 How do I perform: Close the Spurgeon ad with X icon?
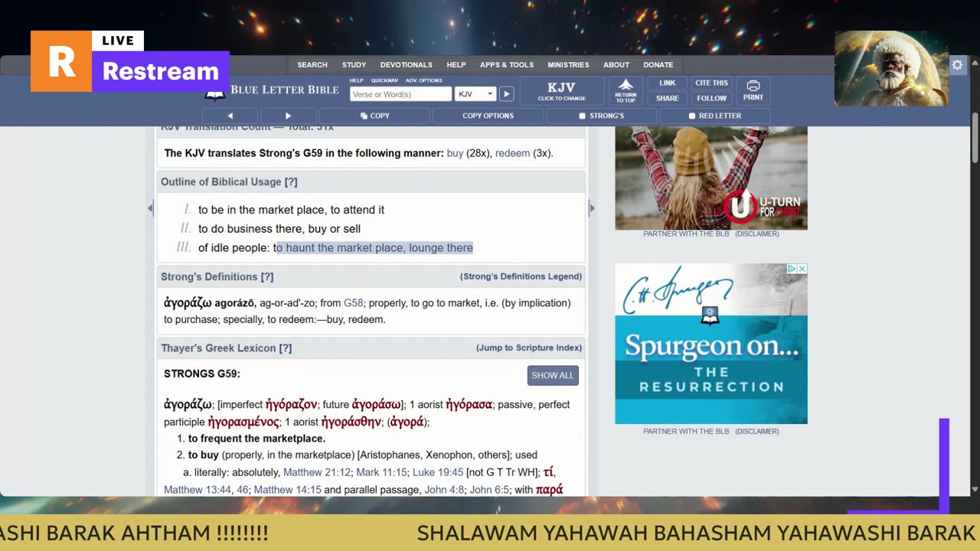pyautogui.click(x=802, y=269)
